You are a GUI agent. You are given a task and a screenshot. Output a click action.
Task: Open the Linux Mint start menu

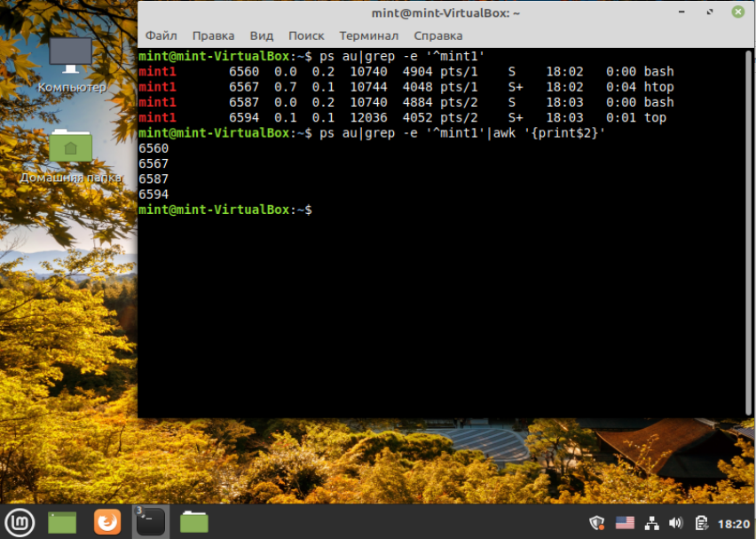coord(20,523)
